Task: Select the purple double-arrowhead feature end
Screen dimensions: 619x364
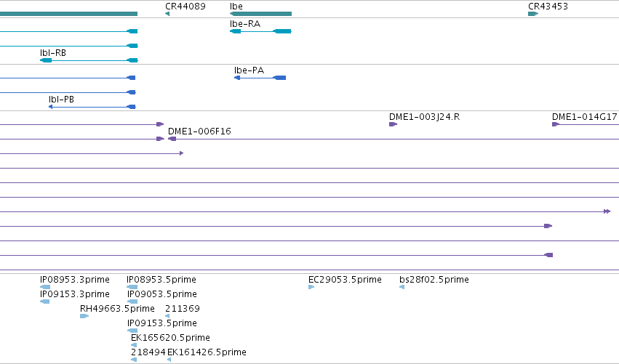Action: (x=607, y=211)
